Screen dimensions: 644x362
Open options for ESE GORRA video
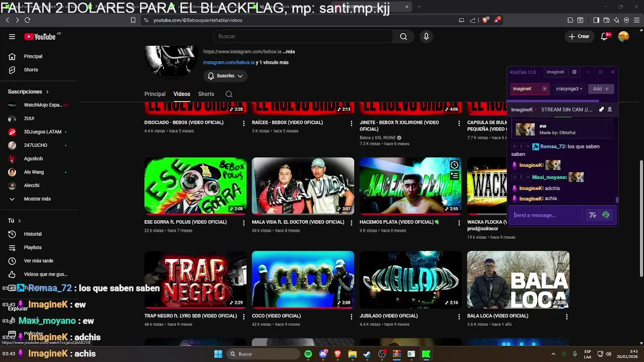(244, 222)
